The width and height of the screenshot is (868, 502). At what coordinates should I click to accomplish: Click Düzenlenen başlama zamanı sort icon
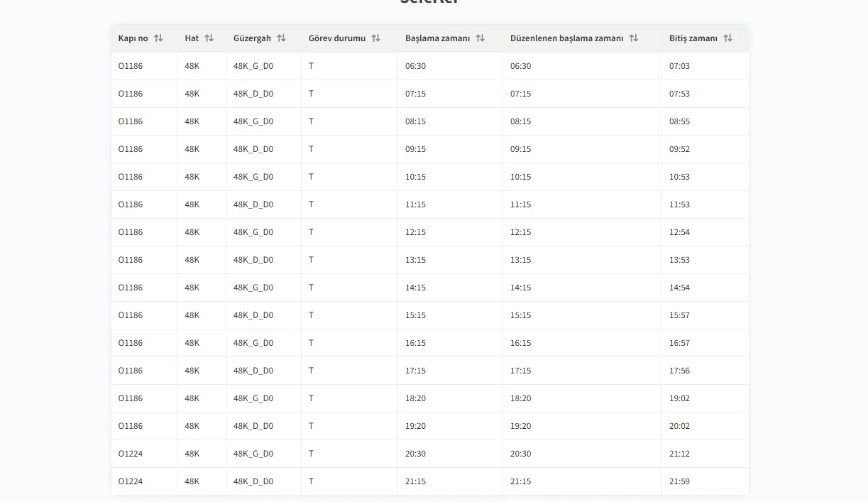(x=633, y=38)
